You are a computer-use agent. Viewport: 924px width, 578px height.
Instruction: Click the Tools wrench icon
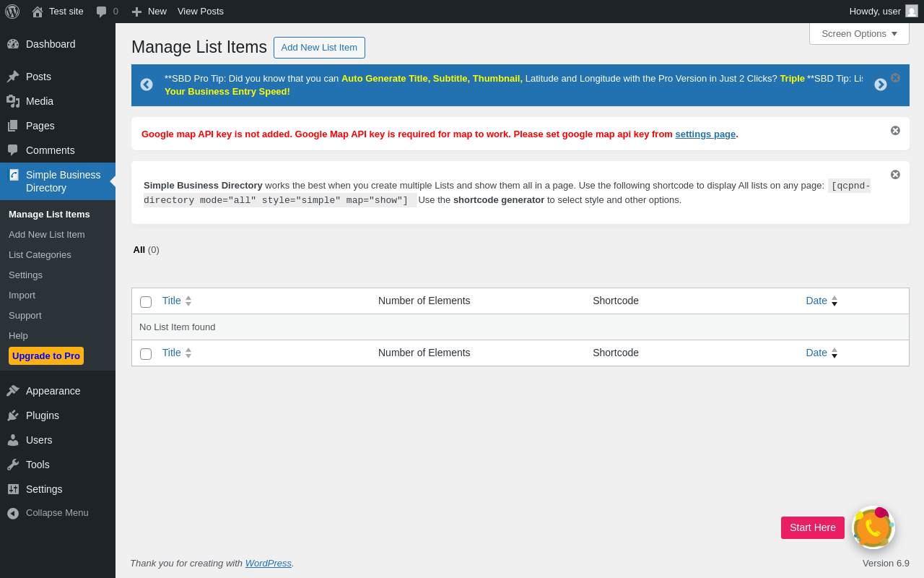pyautogui.click(x=13, y=465)
